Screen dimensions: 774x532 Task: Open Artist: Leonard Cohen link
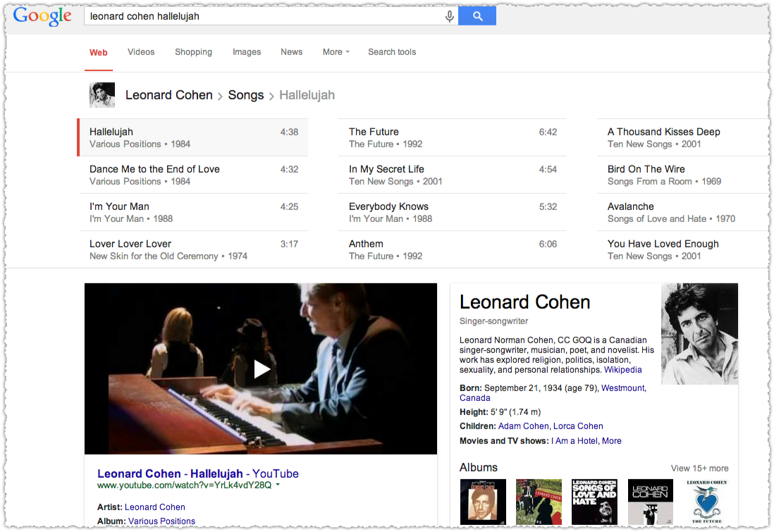coord(155,507)
